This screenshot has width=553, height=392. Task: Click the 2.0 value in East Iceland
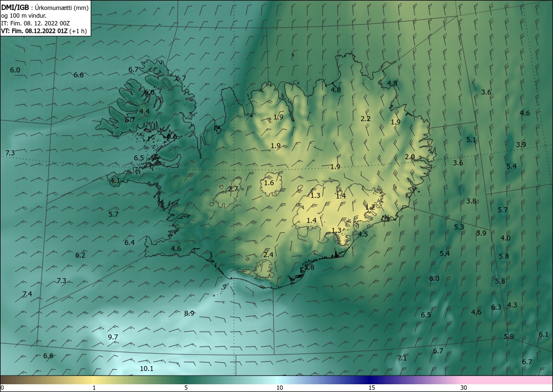410,157
